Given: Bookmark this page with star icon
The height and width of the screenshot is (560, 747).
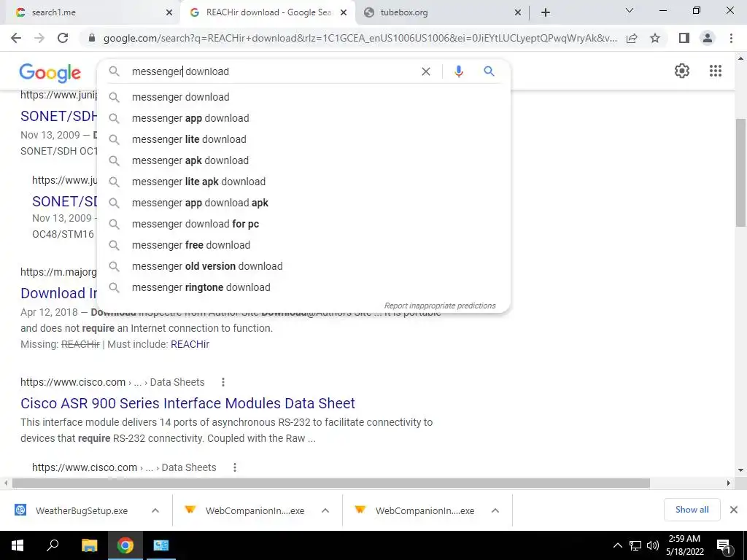Looking at the screenshot, I should [x=655, y=38].
